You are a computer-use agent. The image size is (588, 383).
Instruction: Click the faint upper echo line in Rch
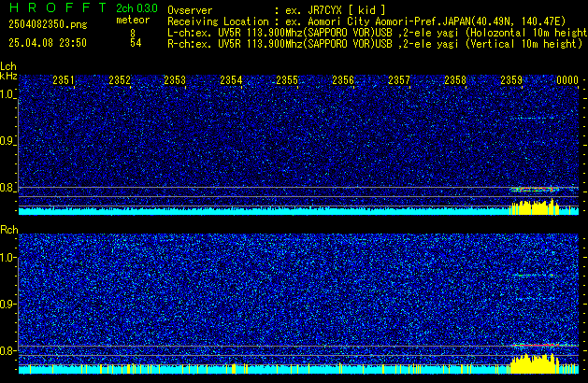pyautogui.click(x=534, y=275)
